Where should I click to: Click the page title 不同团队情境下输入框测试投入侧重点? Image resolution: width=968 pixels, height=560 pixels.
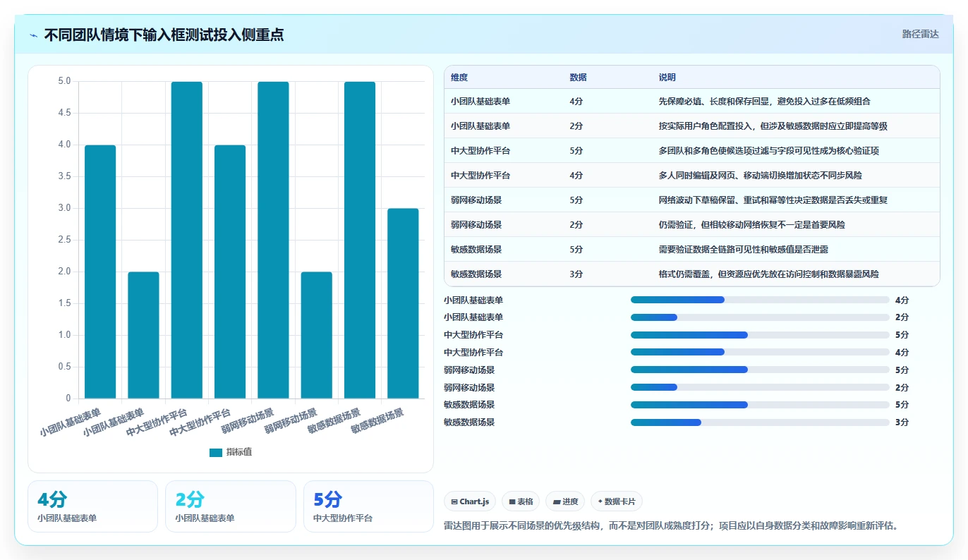click(164, 35)
